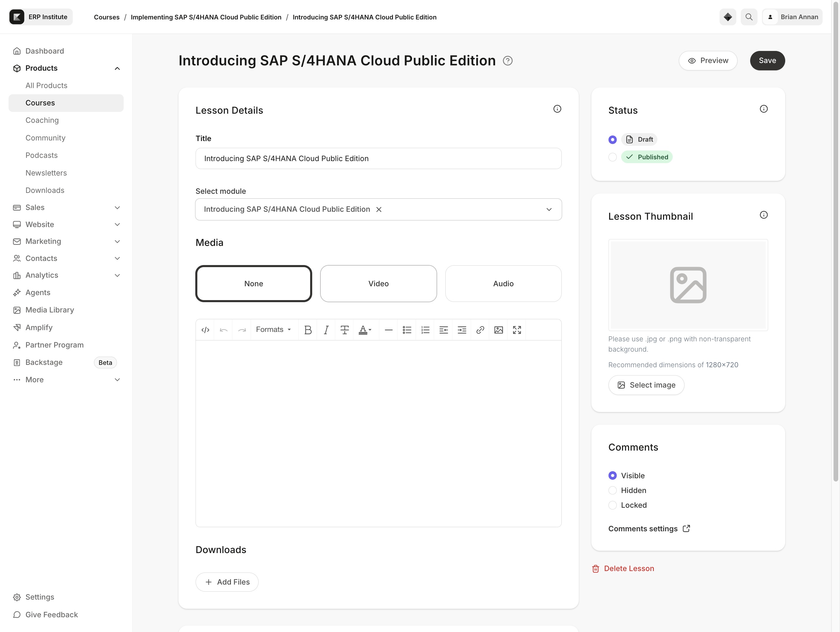
Task: Choose None as the media type
Action: (x=254, y=284)
